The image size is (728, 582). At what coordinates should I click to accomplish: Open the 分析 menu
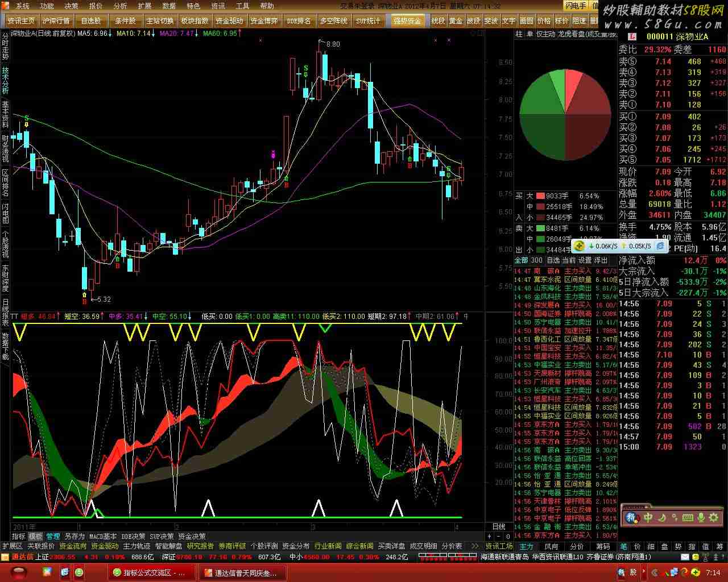click(x=120, y=6)
